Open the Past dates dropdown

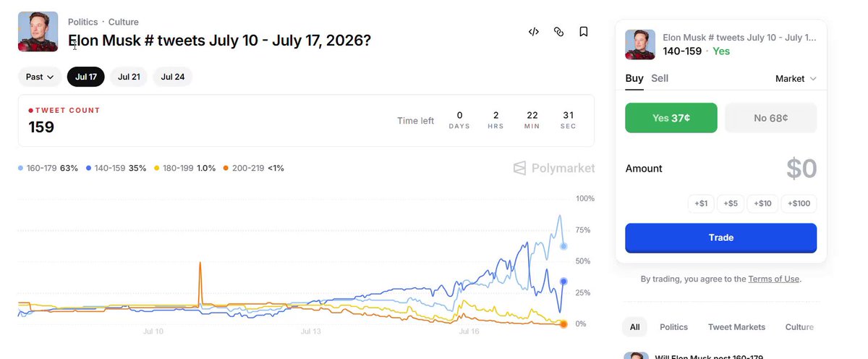40,77
